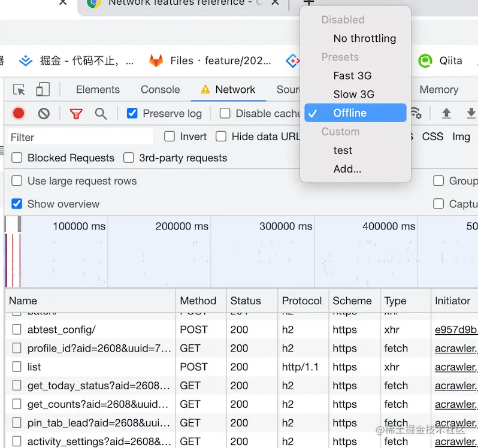Filter requests by CSS type
Image resolution: width=478 pixels, height=448 pixels.
pyautogui.click(x=432, y=137)
